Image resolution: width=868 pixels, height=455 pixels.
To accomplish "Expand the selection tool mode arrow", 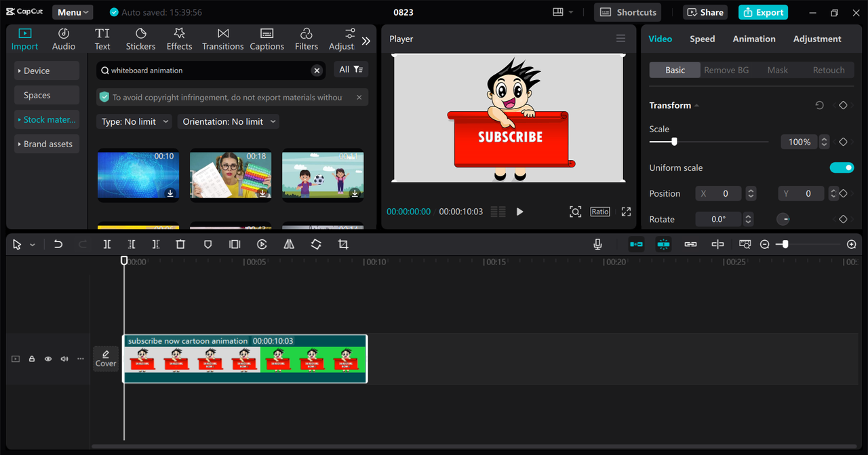I will 32,245.
